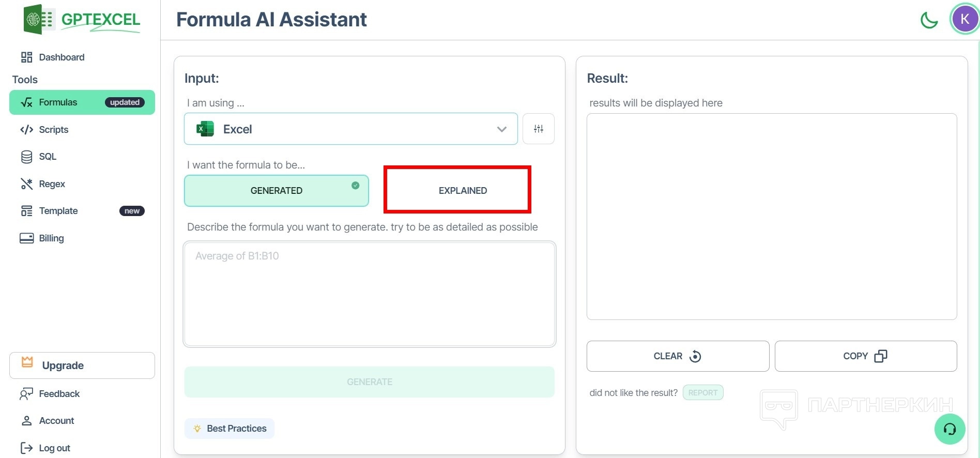Open formula settings sliders icon
The image size is (980, 458).
538,129
